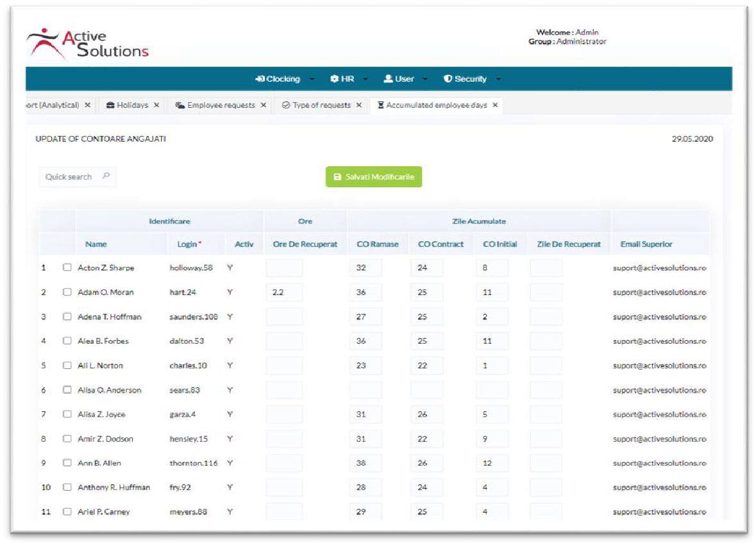Expand the HR dropdown arrow
This screenshot has height=544, width=756.
[x=365, y=79]
